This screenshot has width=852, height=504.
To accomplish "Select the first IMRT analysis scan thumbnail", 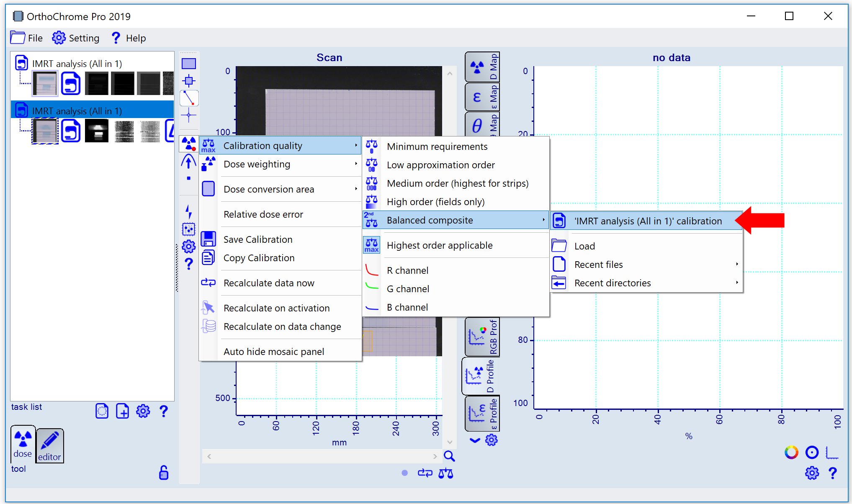I will [44, 83].
